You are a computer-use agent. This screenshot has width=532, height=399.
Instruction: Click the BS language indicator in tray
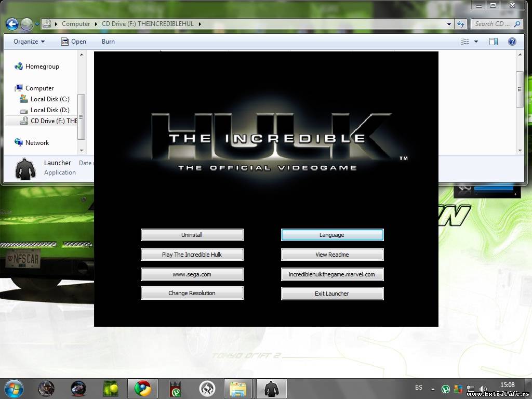[419, 388]
